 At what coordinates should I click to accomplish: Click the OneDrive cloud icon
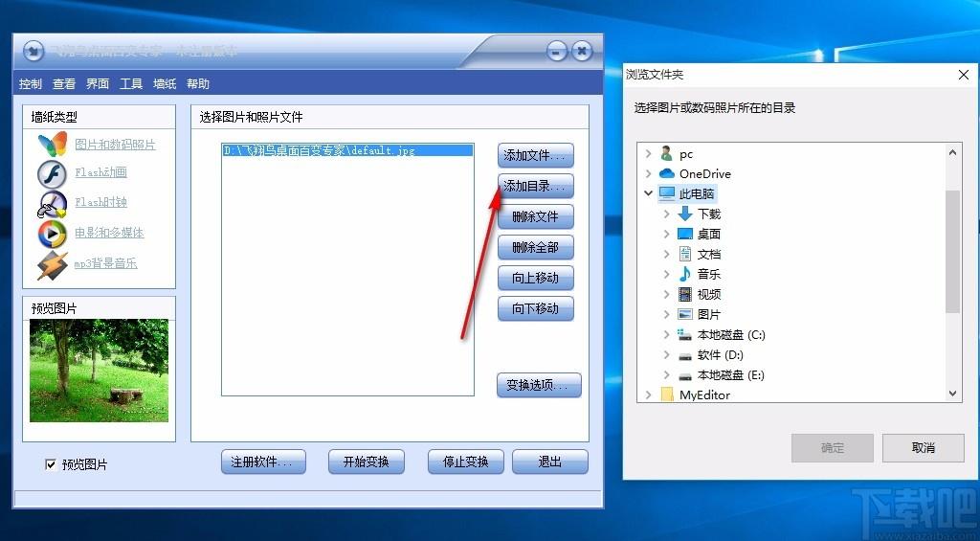pyautogui.click(x=667, y=173)
